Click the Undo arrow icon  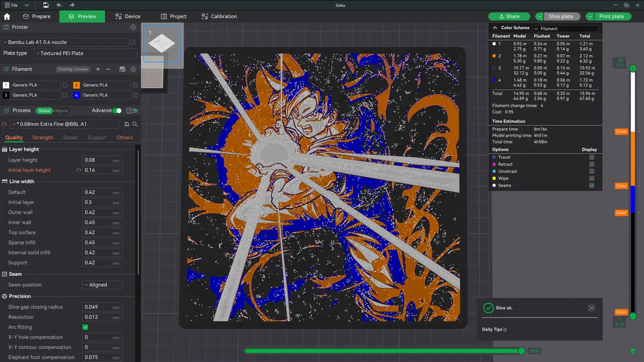click(58, 5)
